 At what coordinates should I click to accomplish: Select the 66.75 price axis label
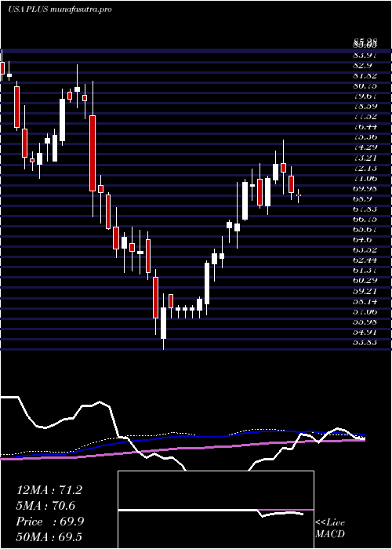[365, 219]
